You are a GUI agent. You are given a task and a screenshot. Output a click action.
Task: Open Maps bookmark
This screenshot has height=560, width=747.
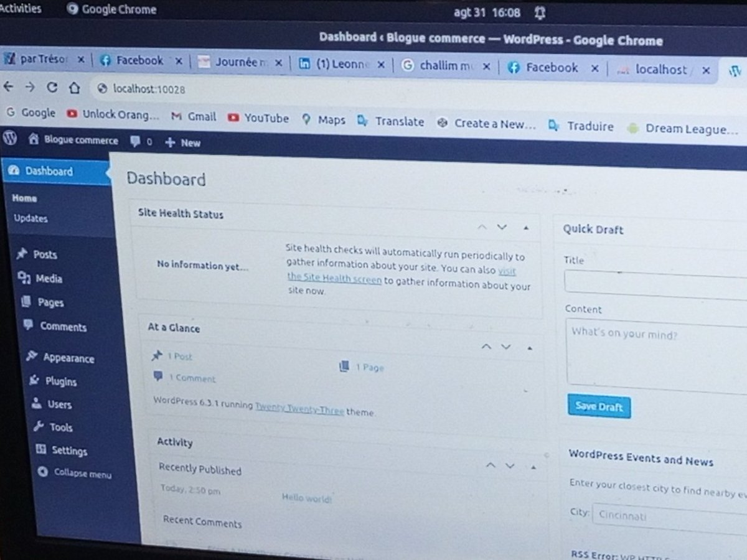(x=323, y=119)
